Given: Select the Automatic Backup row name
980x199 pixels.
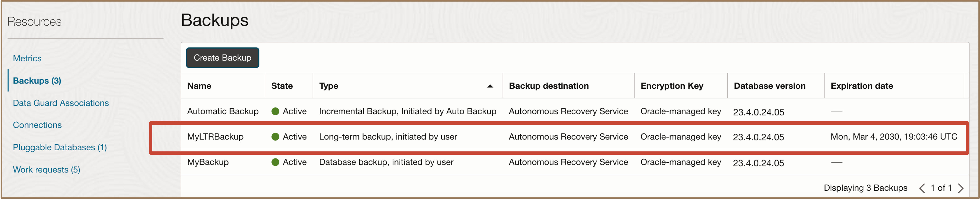Looking at the screenshot, I should coord(222,111).
